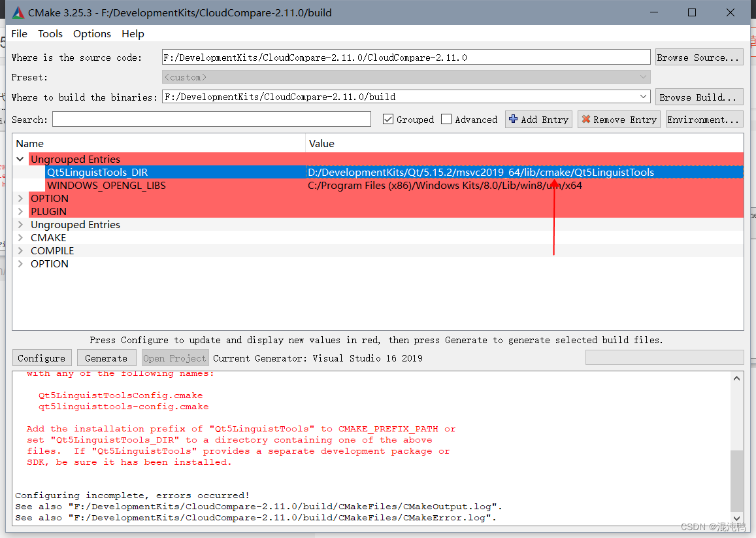Click 'Current Generator: Visual Studio 16 2019' text
The width and height of the screenshot is (756, 538).
pyautogui.click(x=318, y=358)
